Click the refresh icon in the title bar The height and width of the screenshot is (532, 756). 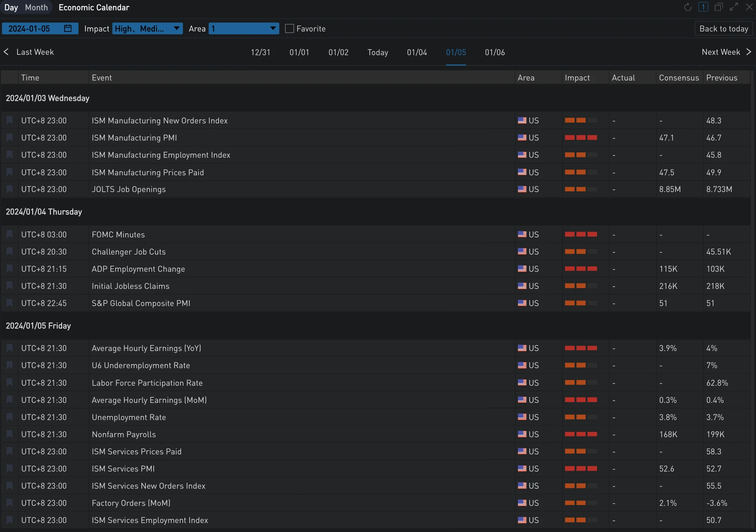688,7
